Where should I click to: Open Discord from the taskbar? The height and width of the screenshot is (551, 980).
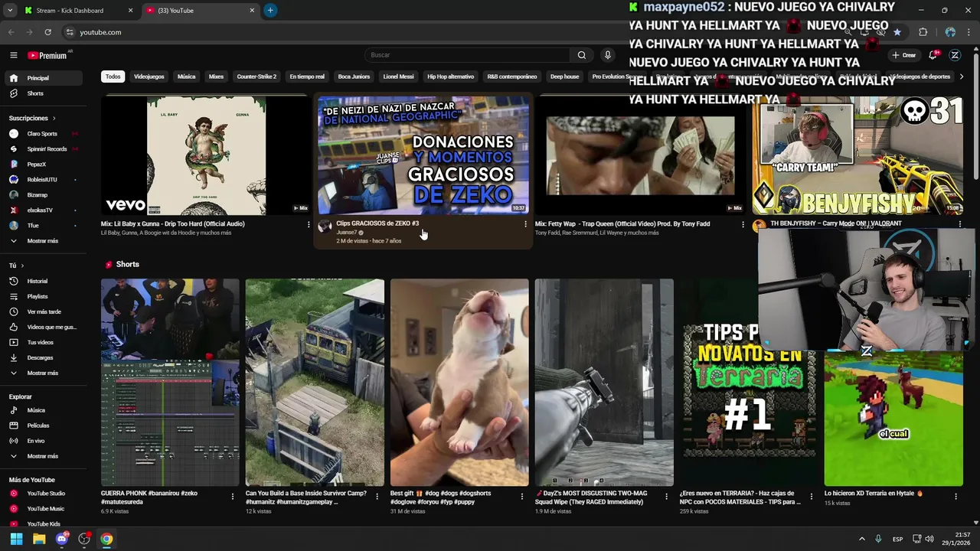coord(62,539)
